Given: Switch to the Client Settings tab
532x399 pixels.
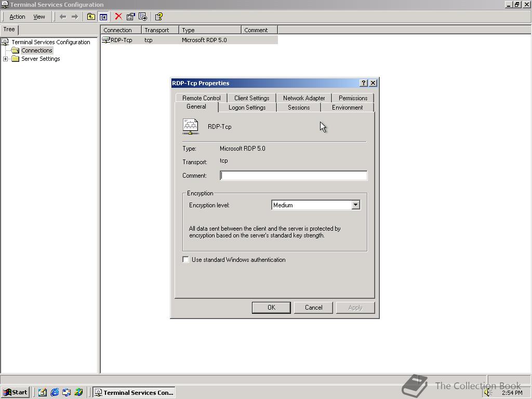Looking at the screenshot, I should [252, 98].
